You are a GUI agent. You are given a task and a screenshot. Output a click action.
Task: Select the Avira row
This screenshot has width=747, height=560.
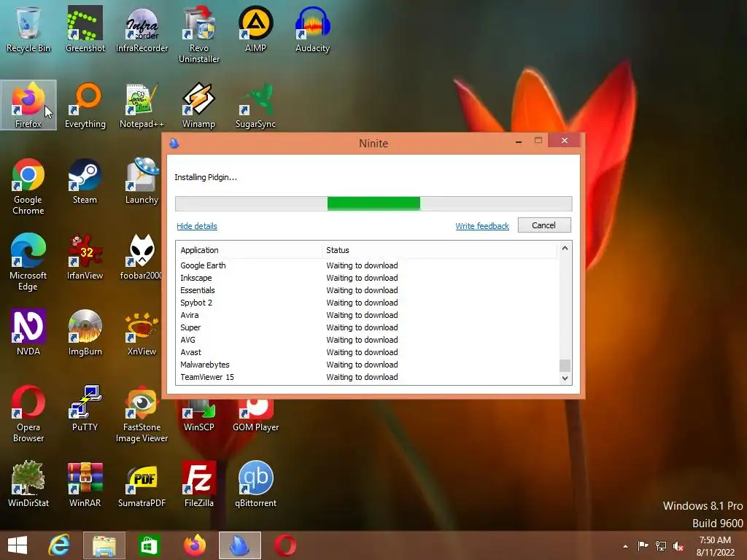(x=368, y=315)
